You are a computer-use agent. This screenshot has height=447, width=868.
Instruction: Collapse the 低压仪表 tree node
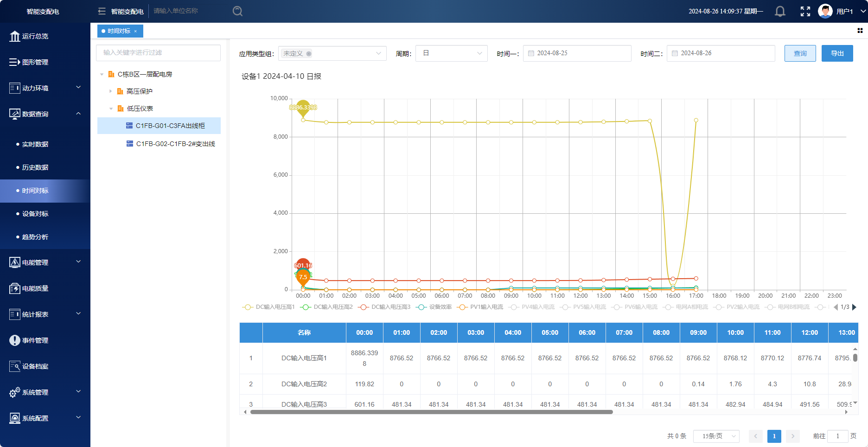point(111,109)
